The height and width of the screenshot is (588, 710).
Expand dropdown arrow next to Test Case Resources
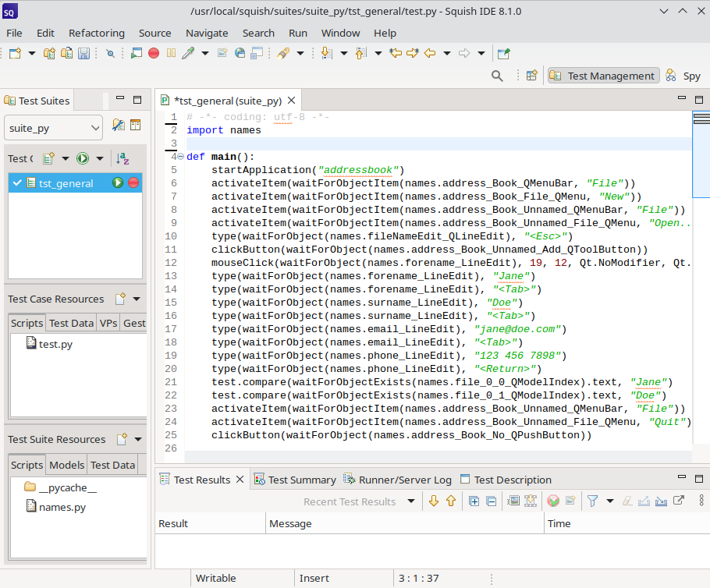pyautogui.click(x=137, y=299)
